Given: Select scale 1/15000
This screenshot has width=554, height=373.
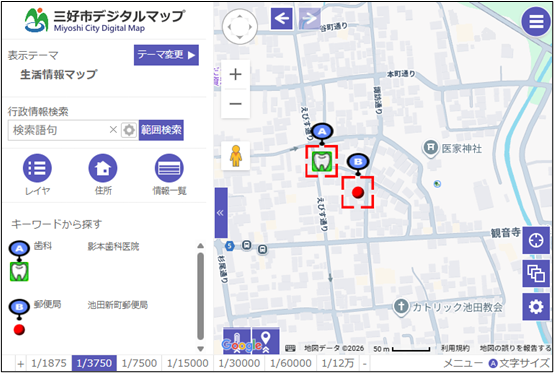Looking at the screenshot, I should 187,363.
